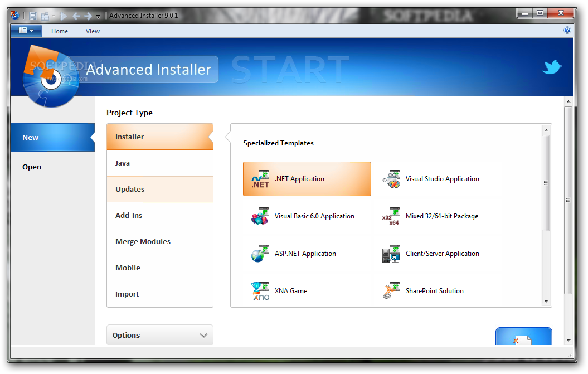Choose the Mixed 32/64-bit Package label
Viewport: 588px width, 374px height.
pyautogui.click(x=442, y=216)
